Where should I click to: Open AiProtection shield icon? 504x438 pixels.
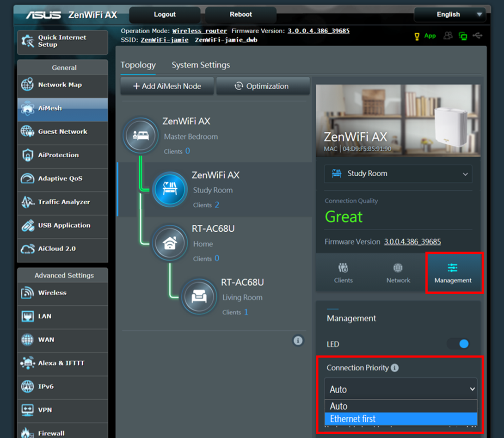(27, 155)
